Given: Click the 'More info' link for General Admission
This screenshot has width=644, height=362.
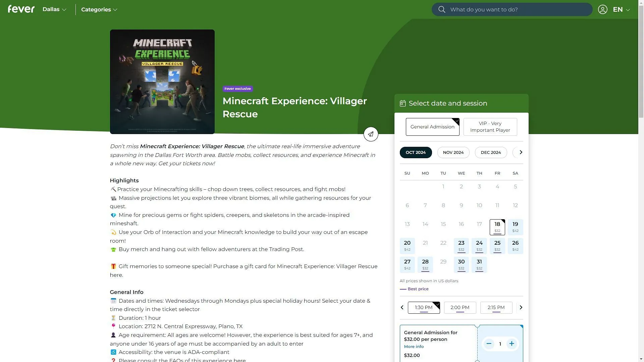Looking at the screenshot, I should point(414,346).
